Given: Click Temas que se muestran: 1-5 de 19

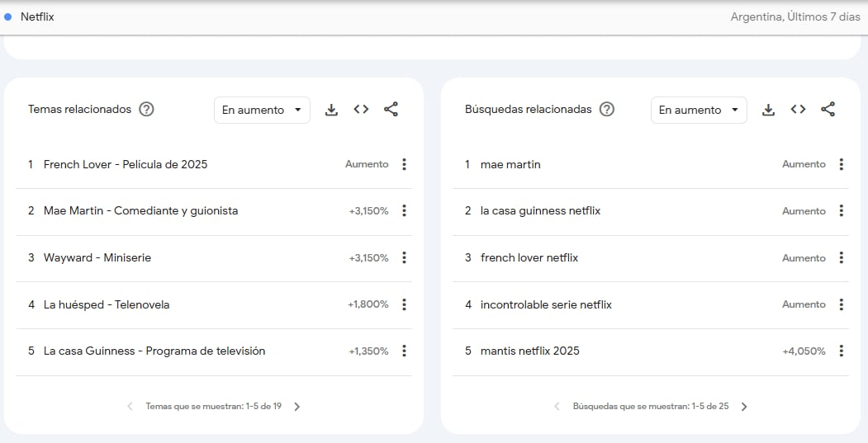Looking at the screenshot, I should point(214,407).
